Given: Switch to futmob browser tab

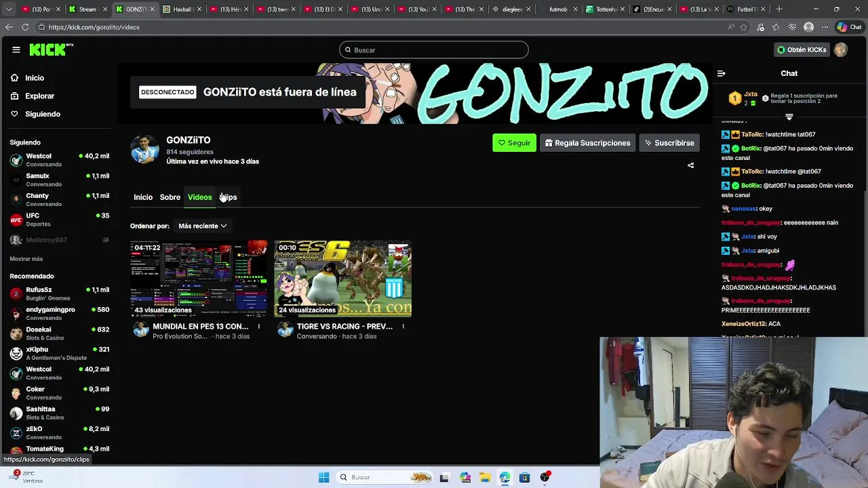Looking at the screenshot, I should [558, 9].
